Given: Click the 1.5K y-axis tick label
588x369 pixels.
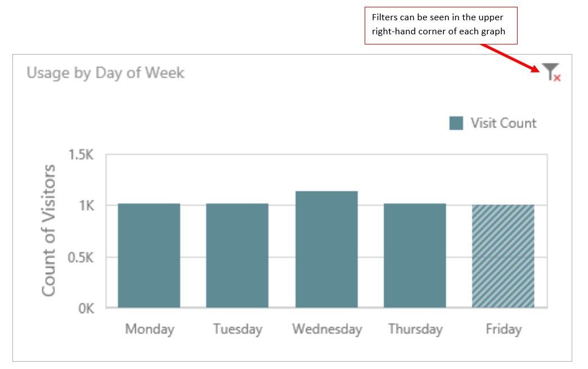Looking at the screenshot, I should (x=81, y=155).
